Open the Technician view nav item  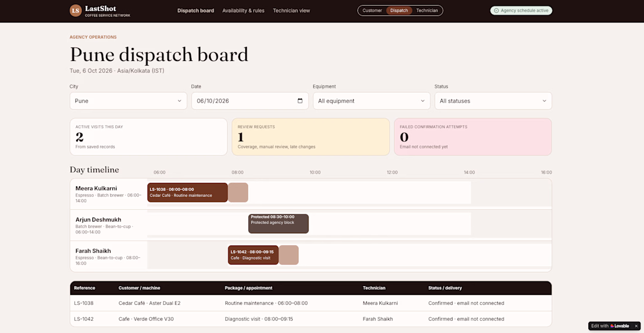(291, 11)
